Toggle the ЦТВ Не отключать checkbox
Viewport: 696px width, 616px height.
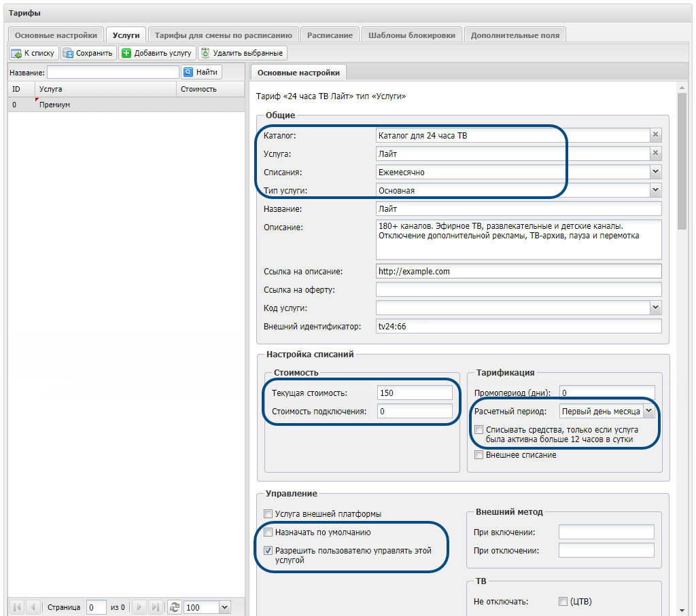(x=563, y=601)
